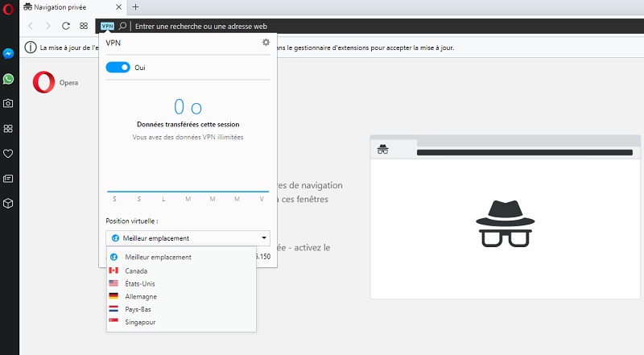The image size is (644, 355).
Task: Open the Opera main menu logo
Action: pos(8,9)
